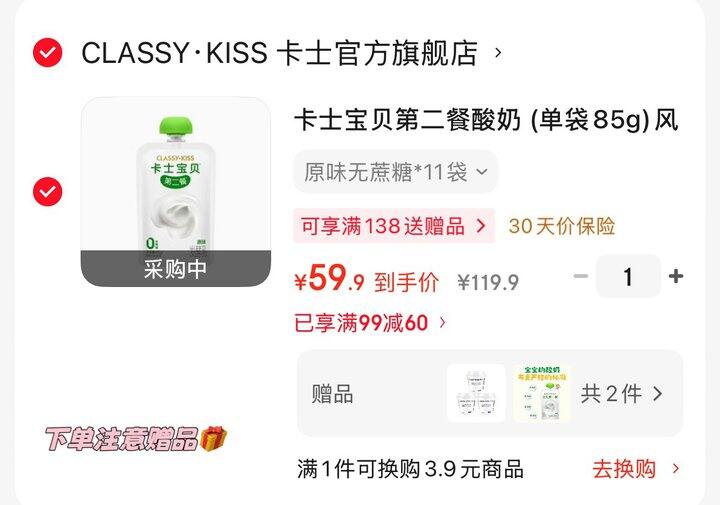
Task: Increase quantity with the plus icon
Action: coord(675,276)
